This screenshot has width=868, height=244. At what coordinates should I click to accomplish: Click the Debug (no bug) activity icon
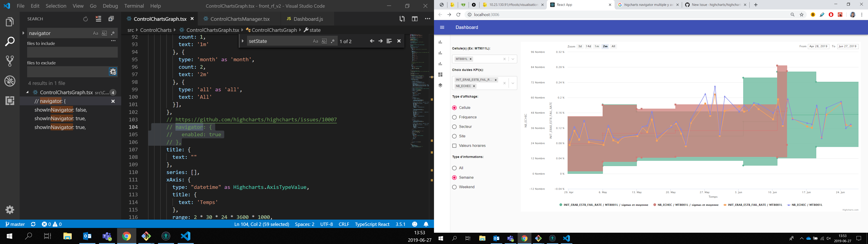pyautogui.click(x=10, y=81)
